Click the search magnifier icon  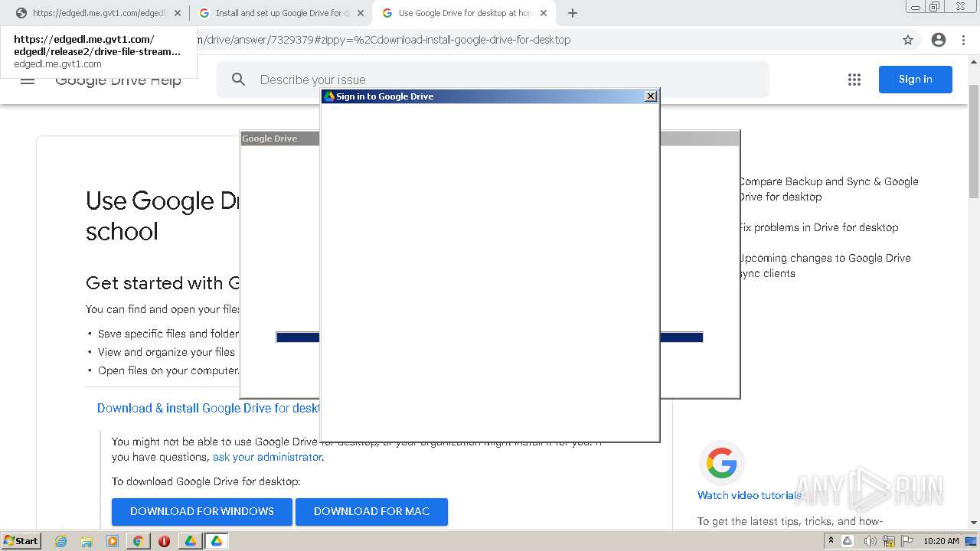coord(239,80)
